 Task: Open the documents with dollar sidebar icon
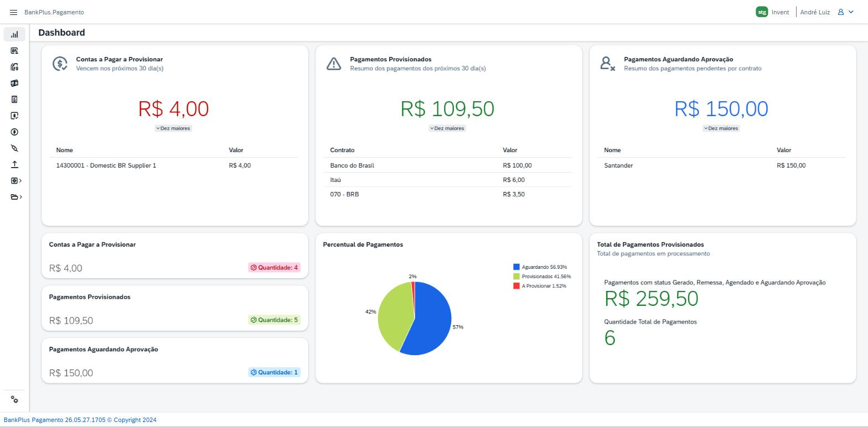tap(14, 67)
